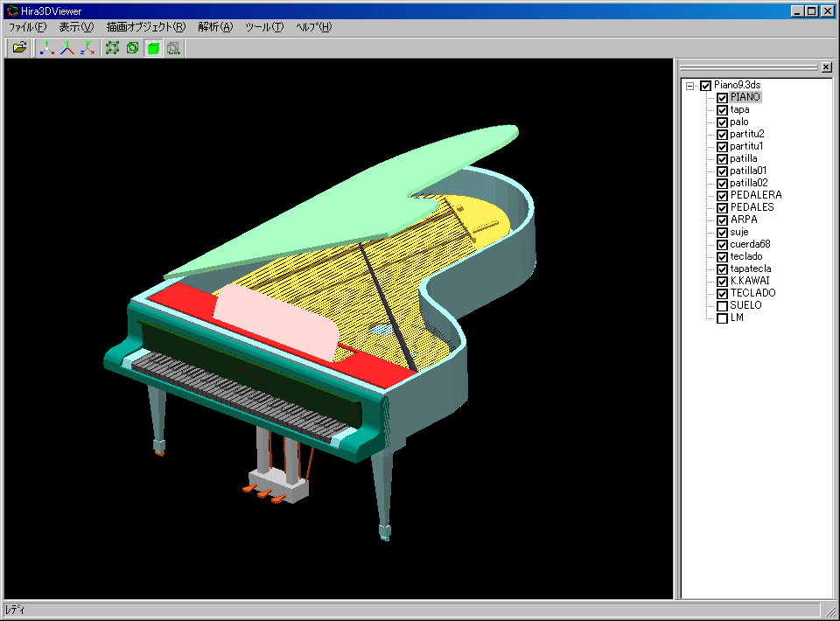The height and width of the screenshot is (621, 840).
Task: Toggle the suje checkbox
Action: (722, 233)
